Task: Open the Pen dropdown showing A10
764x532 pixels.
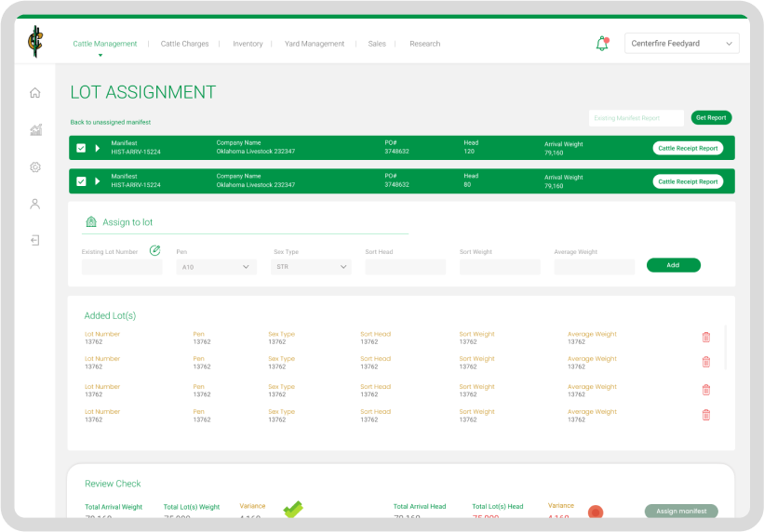Action: tap(216, 267)
